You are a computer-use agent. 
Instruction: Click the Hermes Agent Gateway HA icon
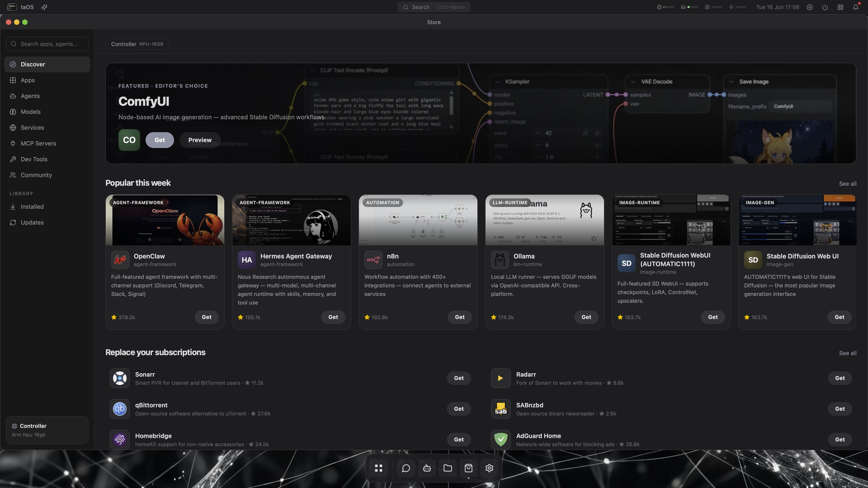(x=247, y=260)
